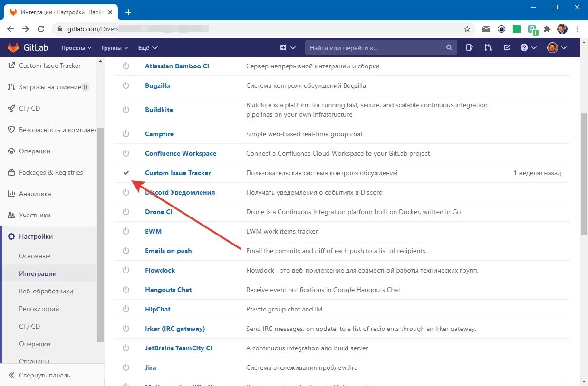This screenshot has width=588, height=386.
Task: Open the issues icon in navbar
Action: [470, 47]
